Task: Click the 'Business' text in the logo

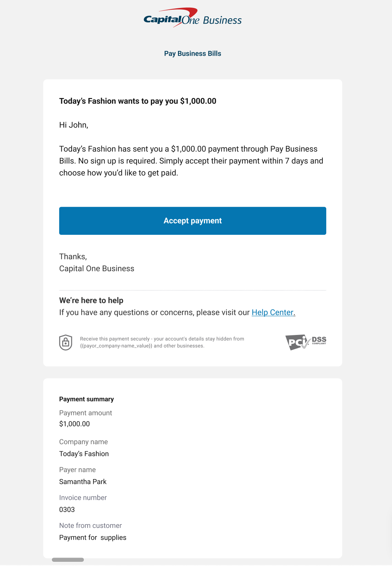Action: point(222,20)
